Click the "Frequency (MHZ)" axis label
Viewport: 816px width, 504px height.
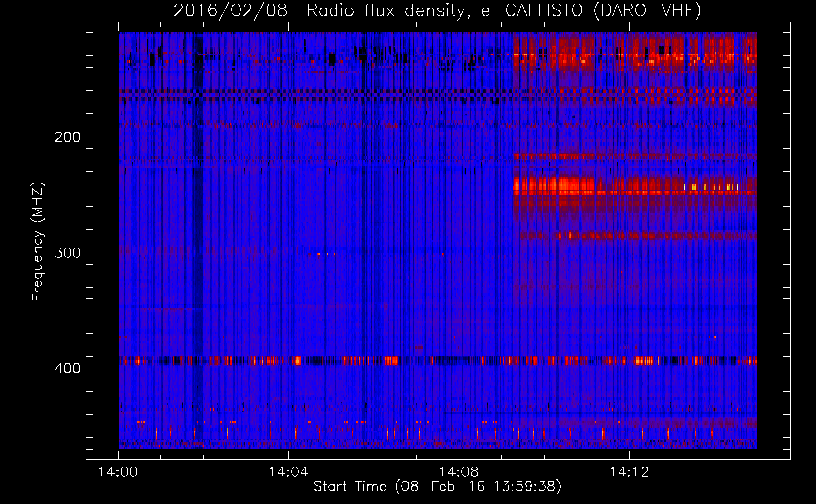[38, 242]
